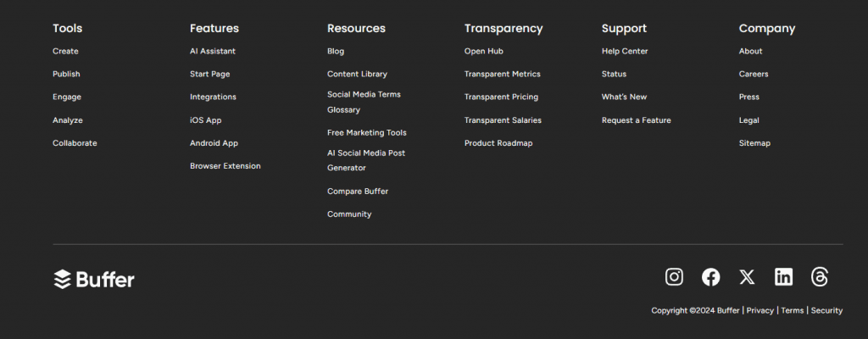
Task: Go to Content Library
Action: pyautogui.click(x=357, y=74)
